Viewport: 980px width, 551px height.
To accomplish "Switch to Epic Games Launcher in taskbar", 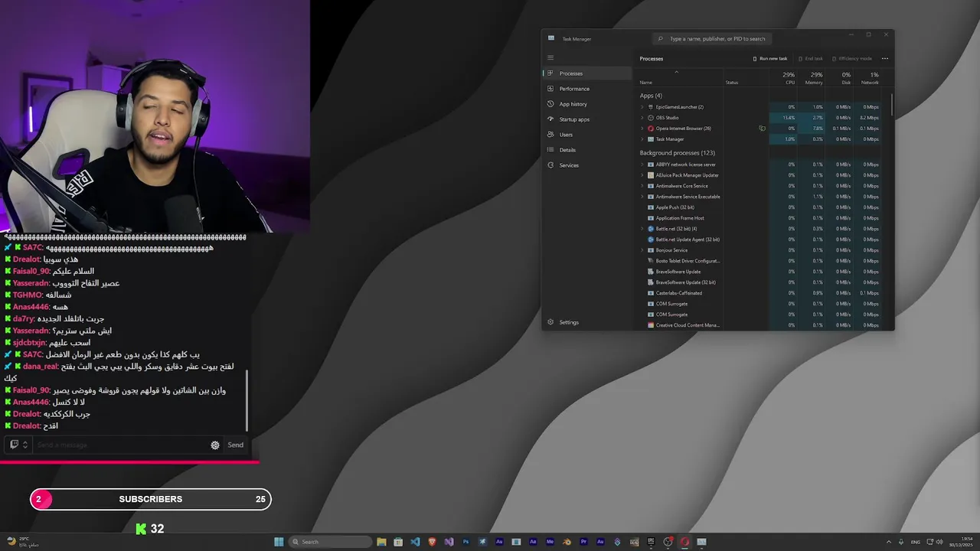I will (651, 542).
